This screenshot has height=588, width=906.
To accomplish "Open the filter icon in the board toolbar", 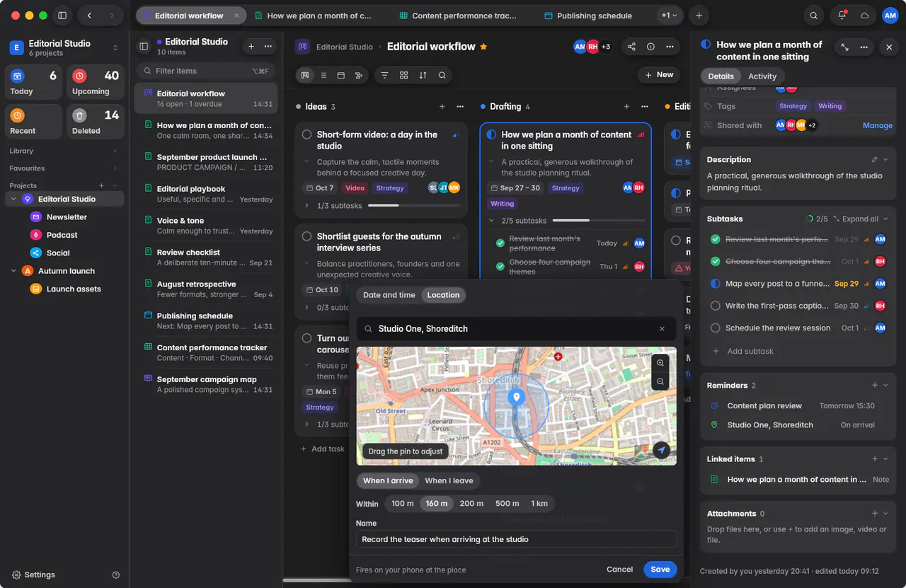I will pos(385,75).
